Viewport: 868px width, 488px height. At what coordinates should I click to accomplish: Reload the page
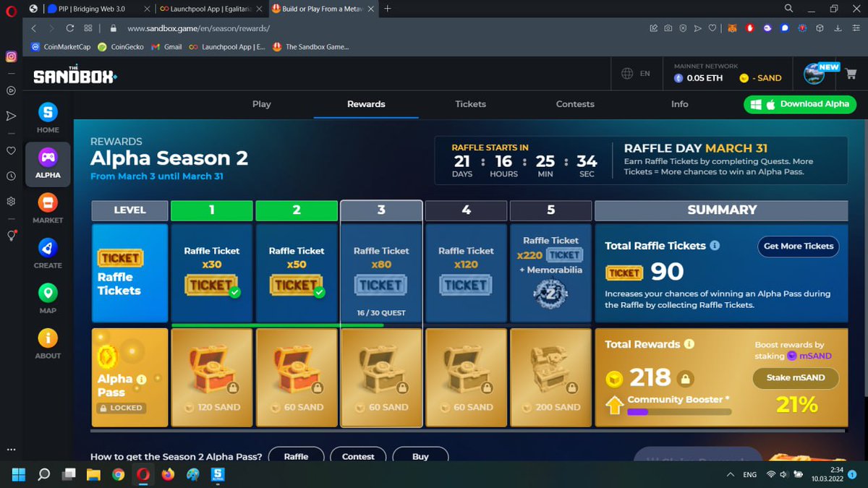pos(69,28)
